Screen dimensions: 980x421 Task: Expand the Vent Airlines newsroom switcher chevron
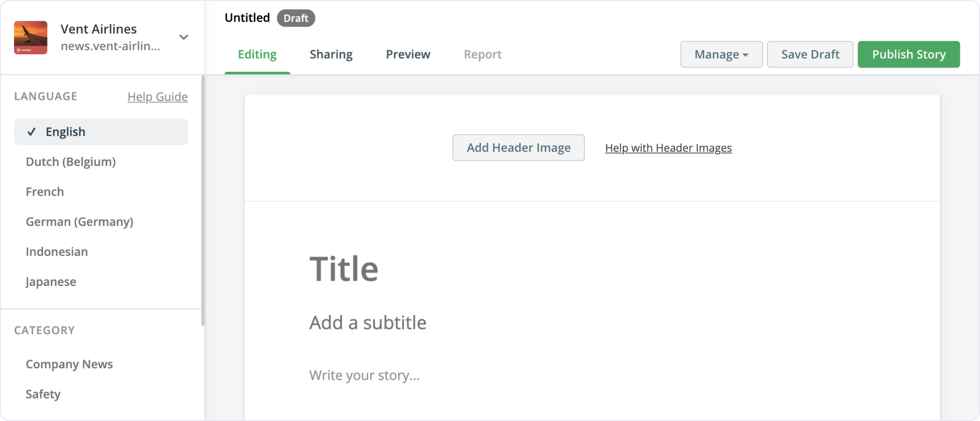click(x=184, y=37)
